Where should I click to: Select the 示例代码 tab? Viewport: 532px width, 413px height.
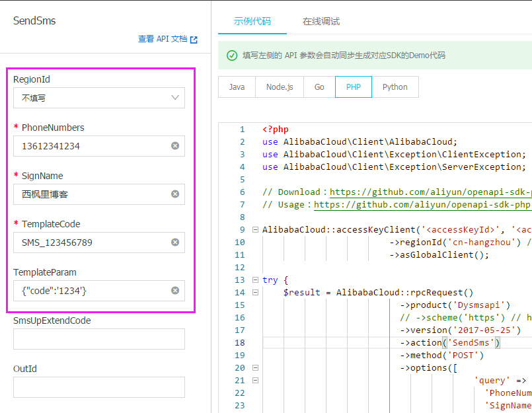[252, 21]
